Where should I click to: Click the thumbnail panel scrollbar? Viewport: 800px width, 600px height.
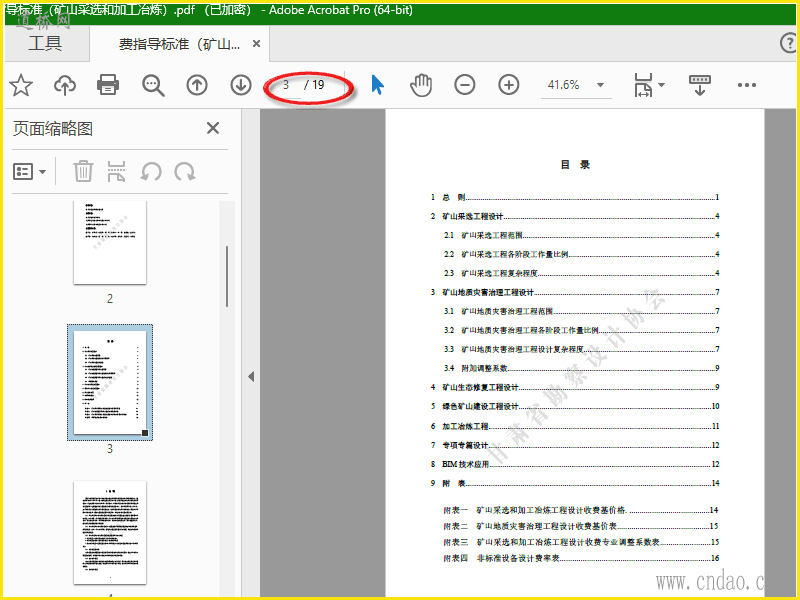[227, 276]
